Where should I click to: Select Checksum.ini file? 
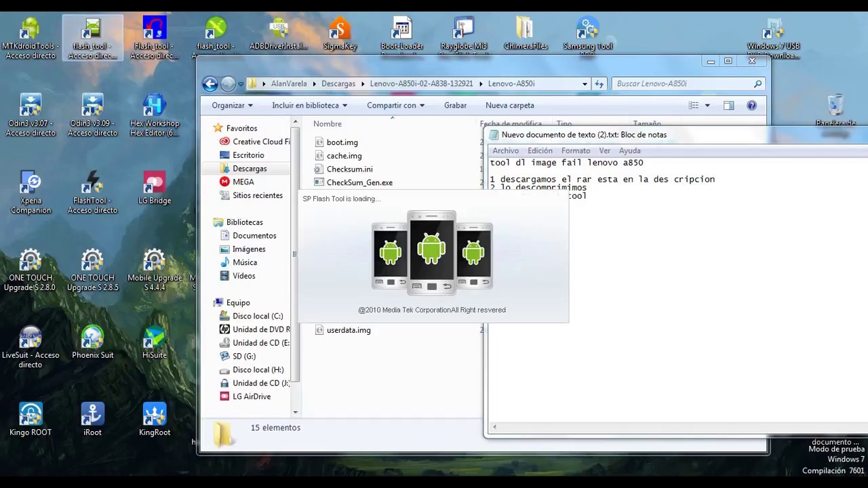point(349,169)
